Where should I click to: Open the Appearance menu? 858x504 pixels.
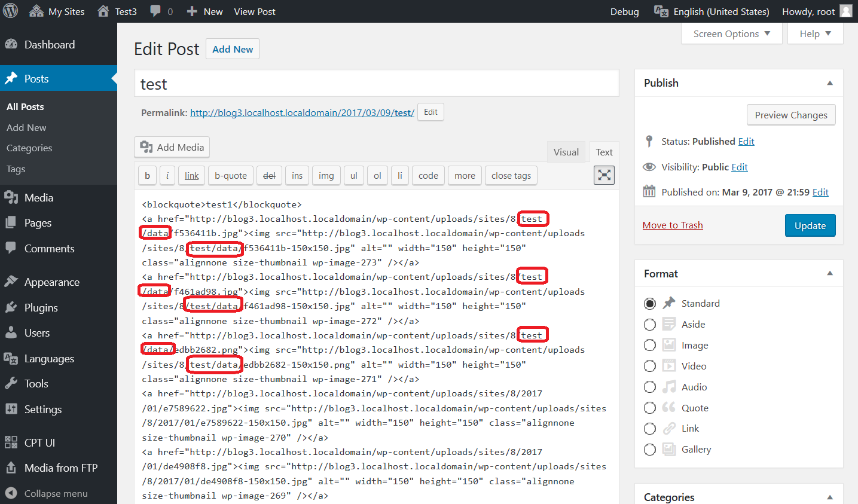(x=59, y=282)
